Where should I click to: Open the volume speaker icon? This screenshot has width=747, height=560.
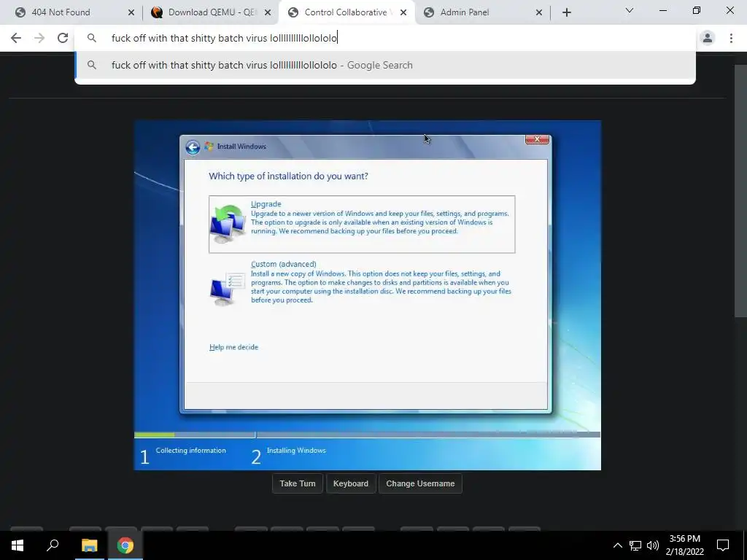(653, 545)
